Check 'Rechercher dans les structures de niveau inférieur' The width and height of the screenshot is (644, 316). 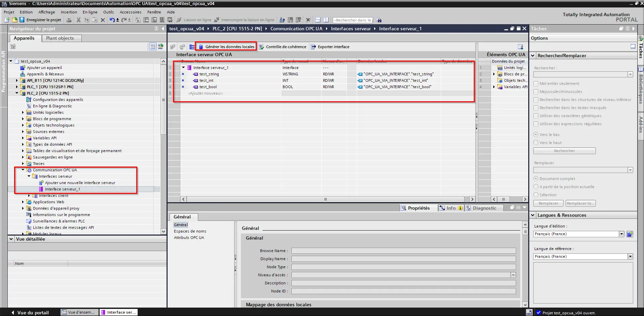(x=536, y=100)
